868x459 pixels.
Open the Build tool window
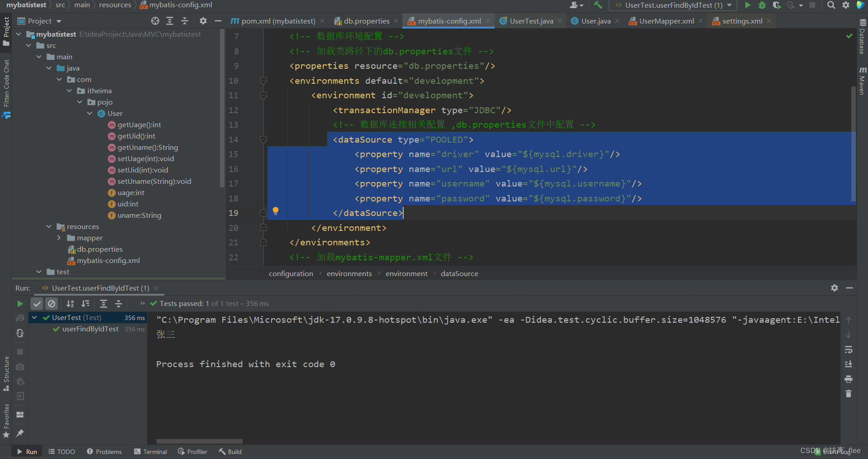coord(230,452)
